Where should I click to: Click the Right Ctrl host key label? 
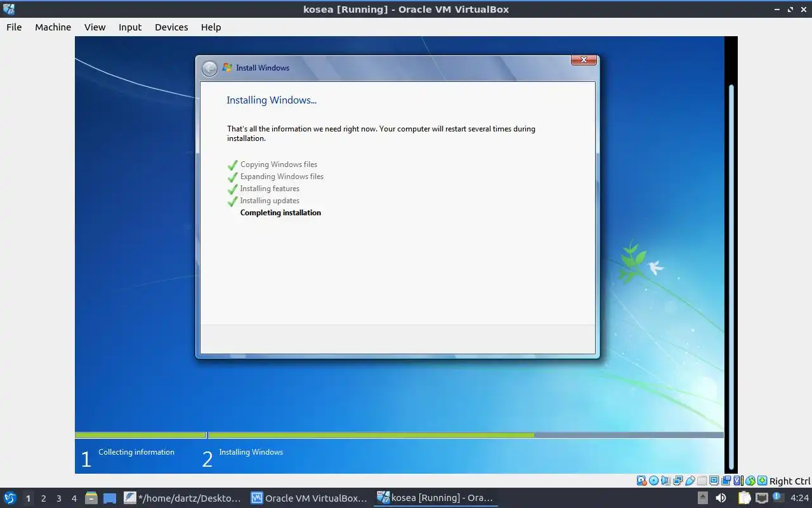pyautogui.click(x=790, y=481)
